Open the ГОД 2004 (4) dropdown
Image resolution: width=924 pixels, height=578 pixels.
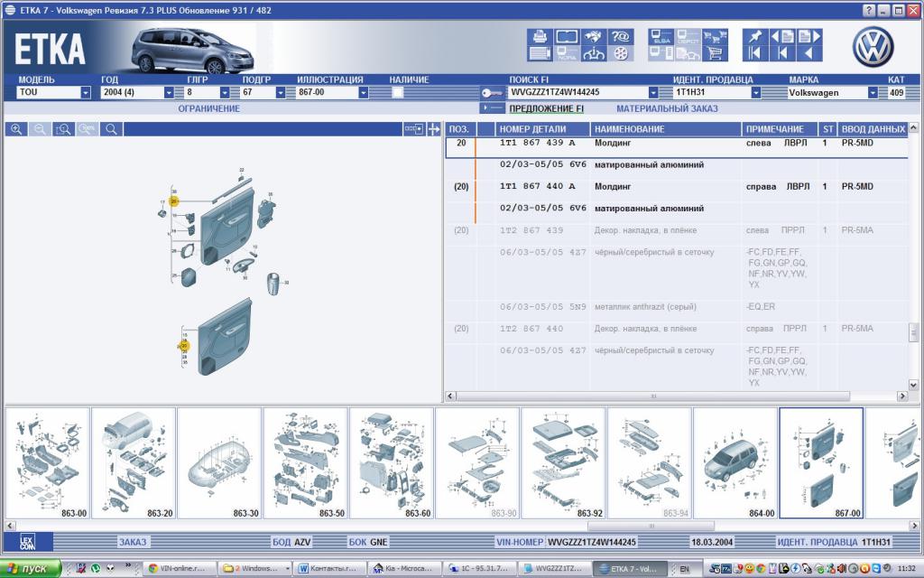point(169,93)
